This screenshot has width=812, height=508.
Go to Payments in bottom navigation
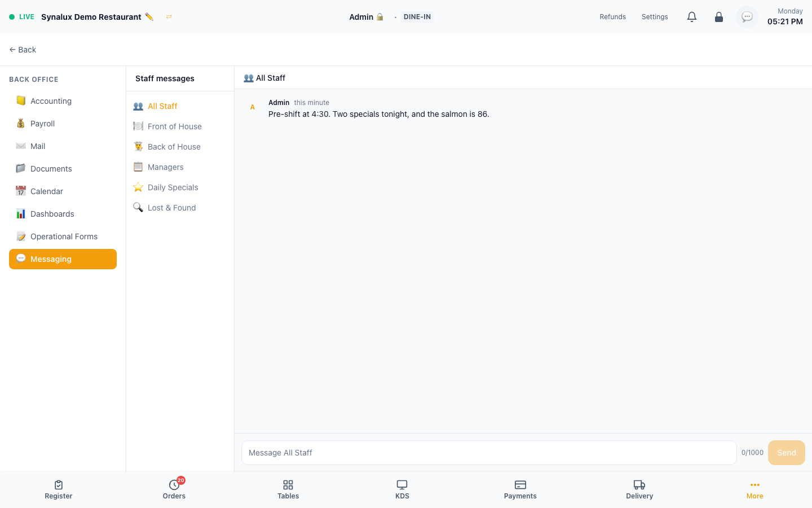tap(520, 489)
